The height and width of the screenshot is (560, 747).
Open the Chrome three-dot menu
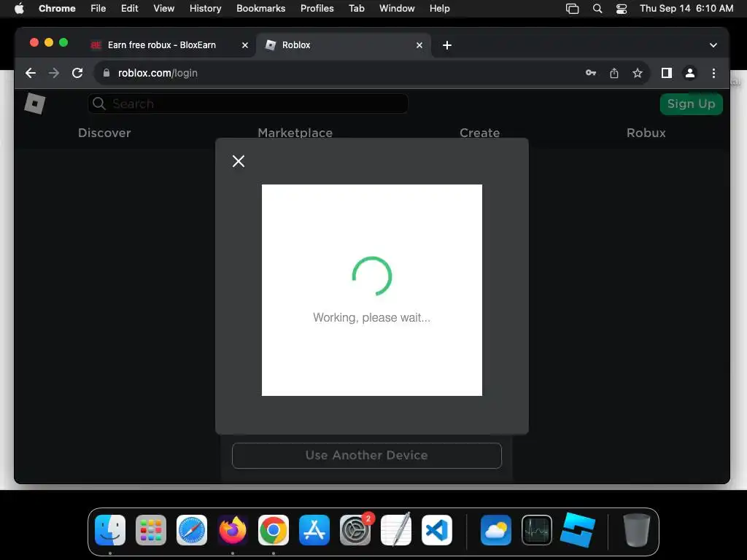[x=713, y=73]
